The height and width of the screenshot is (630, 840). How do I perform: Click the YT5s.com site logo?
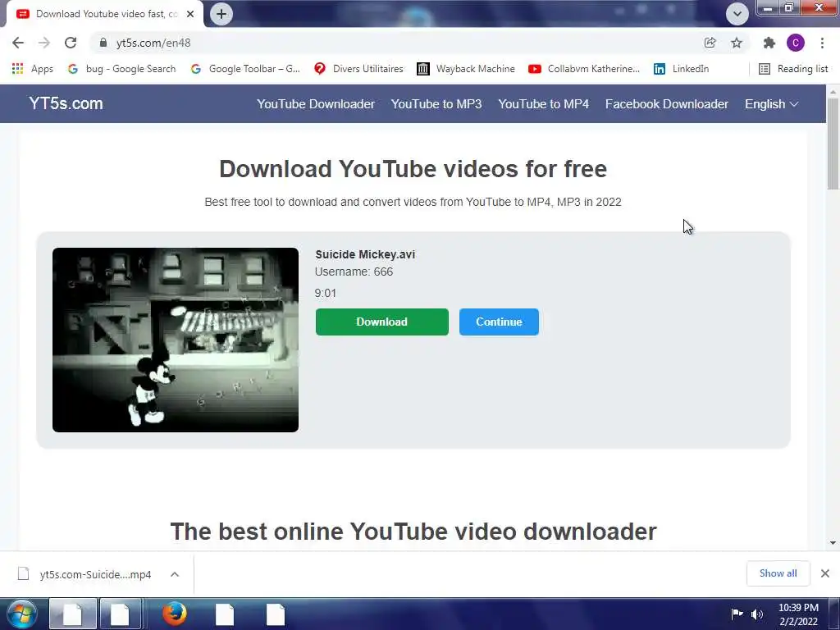tap(66, 103)
